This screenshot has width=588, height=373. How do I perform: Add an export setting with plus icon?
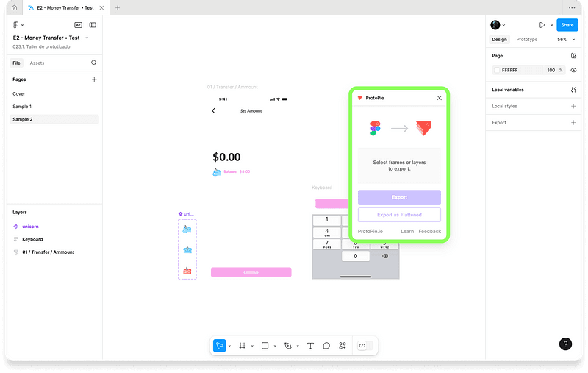573,122
